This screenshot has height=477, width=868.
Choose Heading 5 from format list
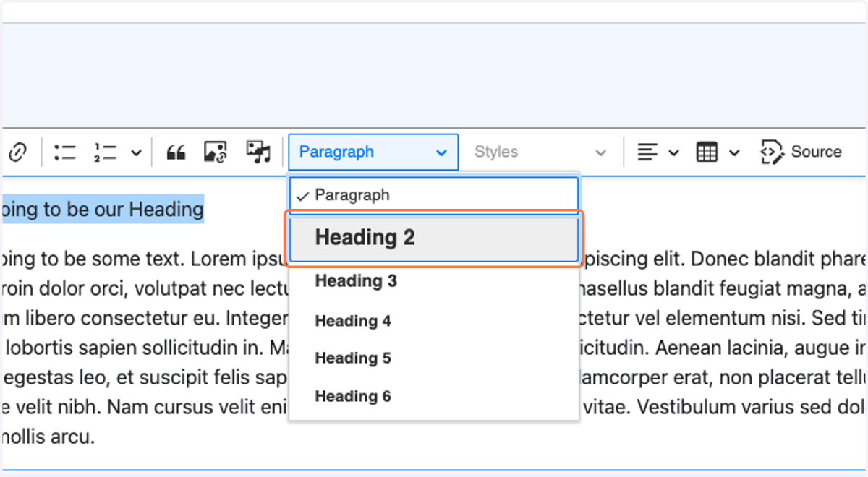tap(434, 358)
